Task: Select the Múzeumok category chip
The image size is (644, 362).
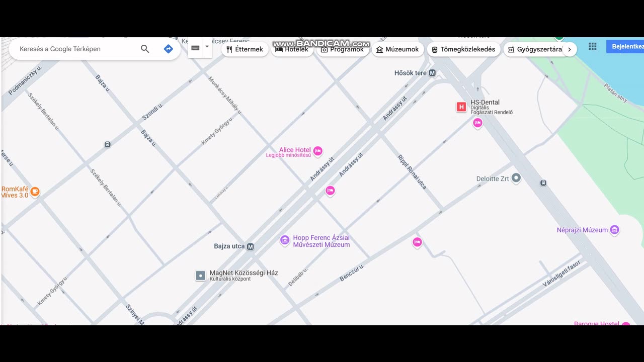Action: click(x=397, y=49)
